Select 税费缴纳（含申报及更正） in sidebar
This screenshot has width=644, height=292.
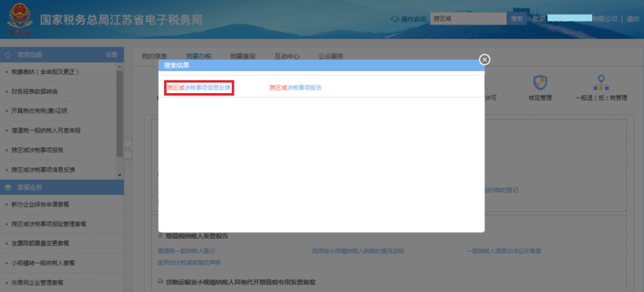pos(45,72)
